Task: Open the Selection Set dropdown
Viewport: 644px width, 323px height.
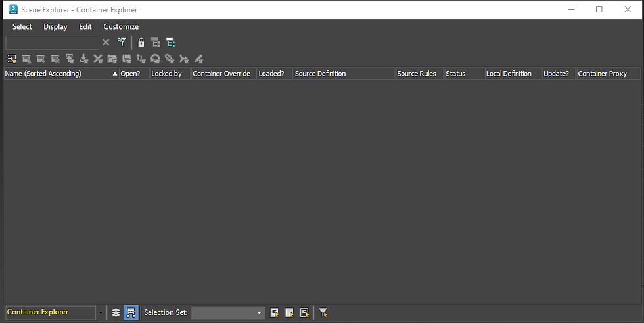Action: pos(228,312)
